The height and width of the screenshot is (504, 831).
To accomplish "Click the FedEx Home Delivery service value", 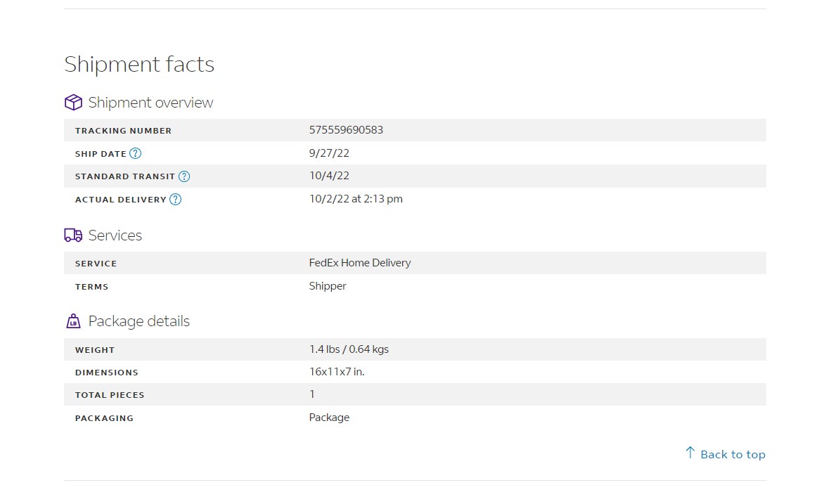I will pyautogui.click(x=360, y=263).
